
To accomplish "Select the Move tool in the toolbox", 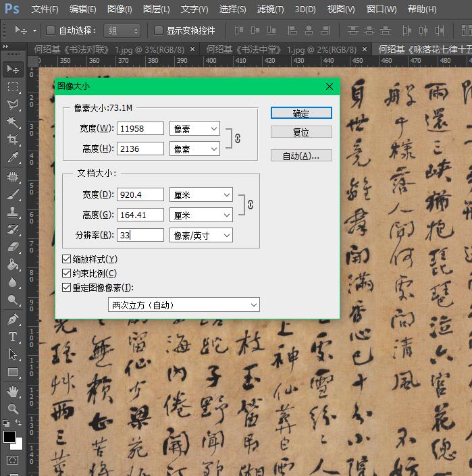I will [13, 70].
